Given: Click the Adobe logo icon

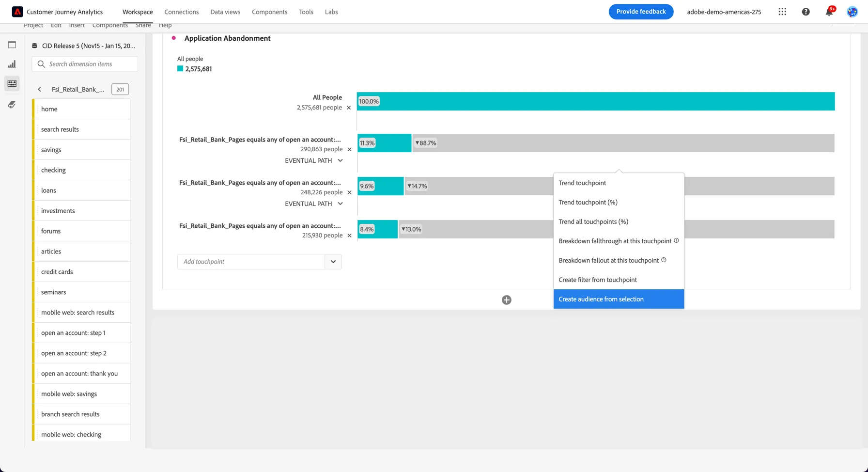Looking at the screenshot, I should pyautogui.click(x=17, y=12).
